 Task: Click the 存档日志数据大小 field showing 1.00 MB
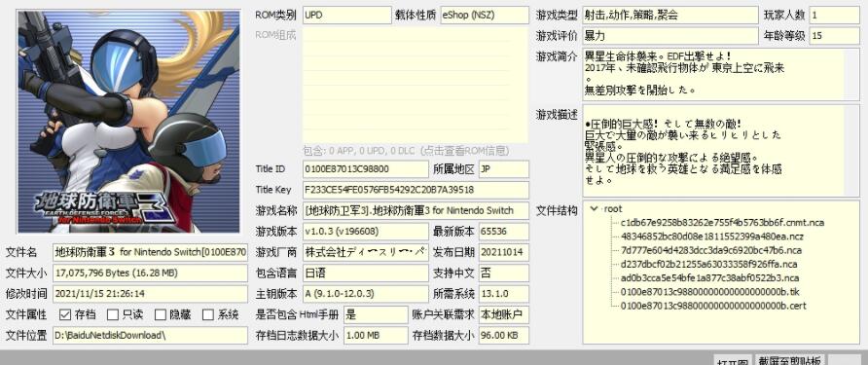[376, 335]
